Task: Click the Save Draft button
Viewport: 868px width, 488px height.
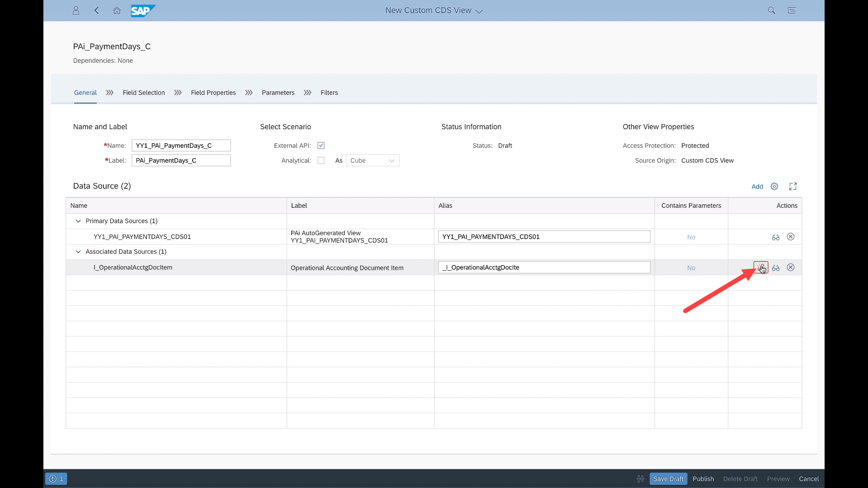Action: pyautogui.click(x=668, y=479)
